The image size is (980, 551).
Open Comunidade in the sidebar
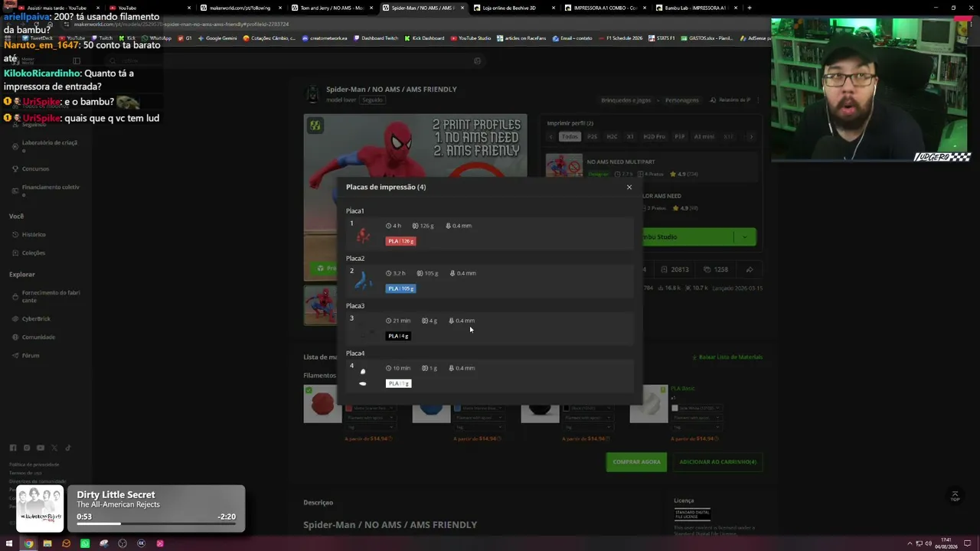(38, 337)
